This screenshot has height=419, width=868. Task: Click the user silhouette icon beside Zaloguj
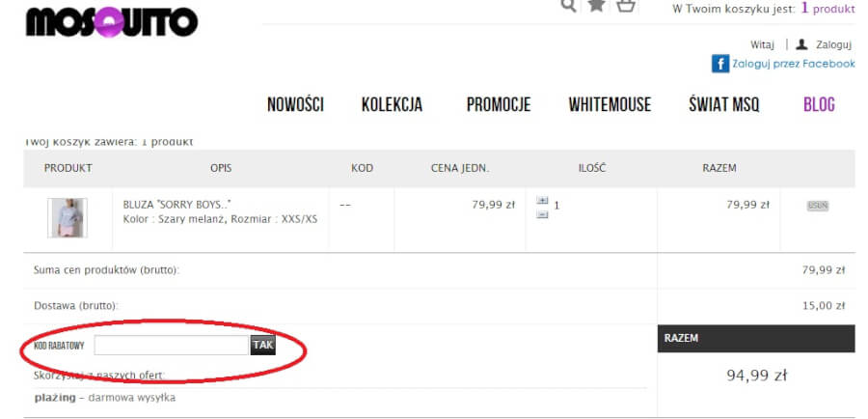pyautogui.click(x=801, y=44)
